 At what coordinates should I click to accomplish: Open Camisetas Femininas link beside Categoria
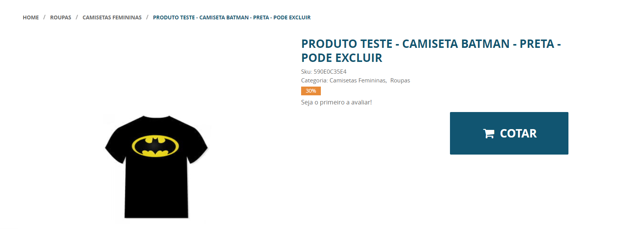pyautogui.click(x=358, y=81)
